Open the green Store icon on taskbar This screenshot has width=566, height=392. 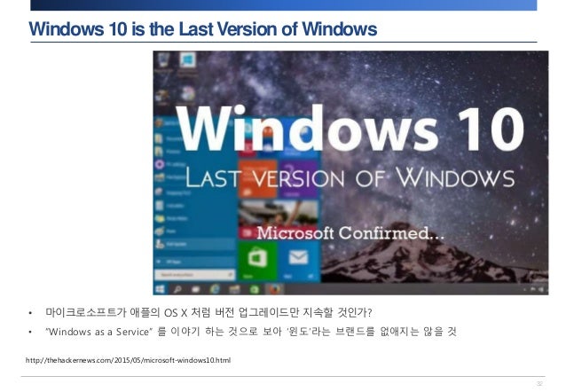coord(254,289)
